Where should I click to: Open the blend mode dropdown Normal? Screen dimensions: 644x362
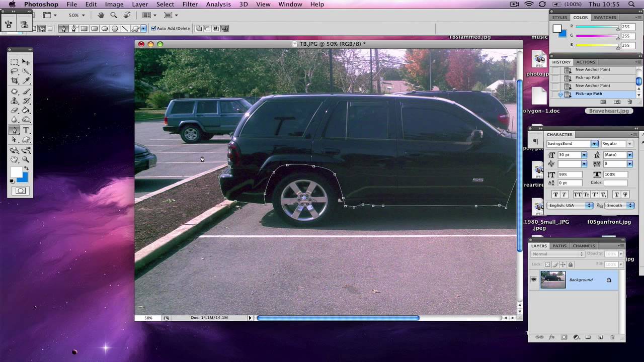[557, 254]
